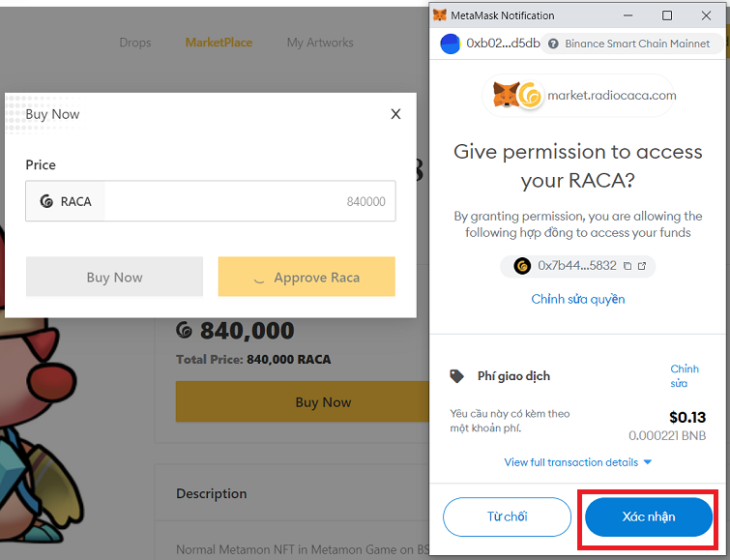Click the Xác nhận confirm button

coord(648,517)
